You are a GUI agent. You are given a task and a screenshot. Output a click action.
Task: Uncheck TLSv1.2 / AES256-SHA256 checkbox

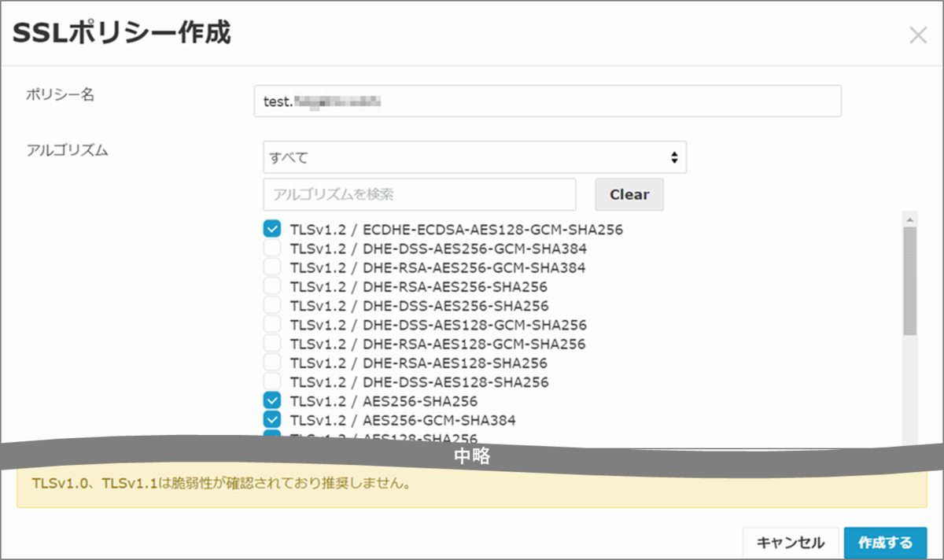coord(272,401)
